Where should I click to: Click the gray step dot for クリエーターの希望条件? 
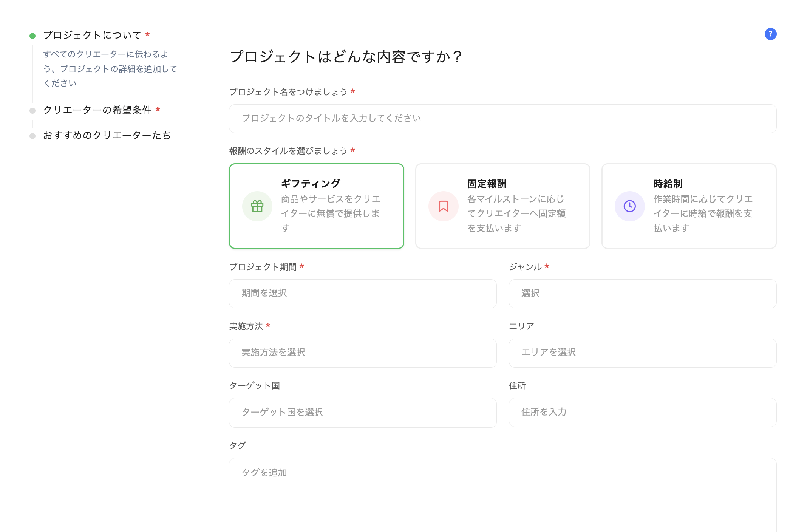[x=32, y=111]
